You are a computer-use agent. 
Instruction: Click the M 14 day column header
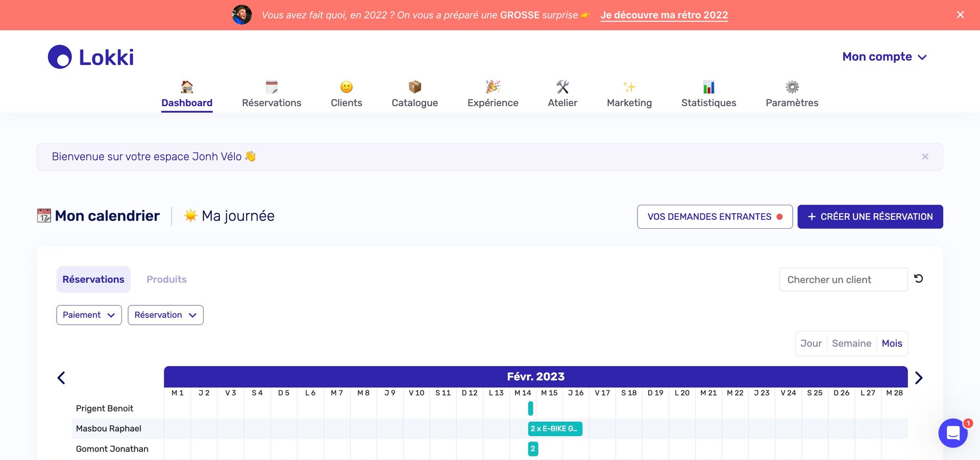(x=523, y=393)
